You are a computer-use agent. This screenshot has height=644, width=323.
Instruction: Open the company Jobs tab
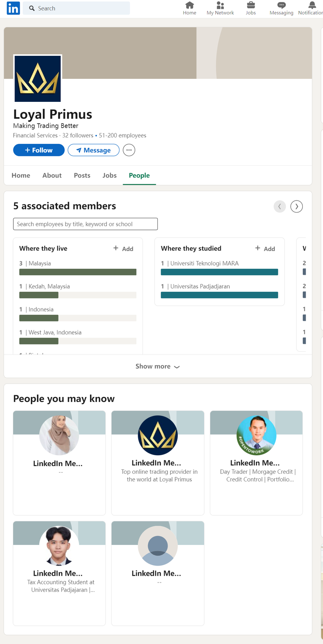point(109,175)
